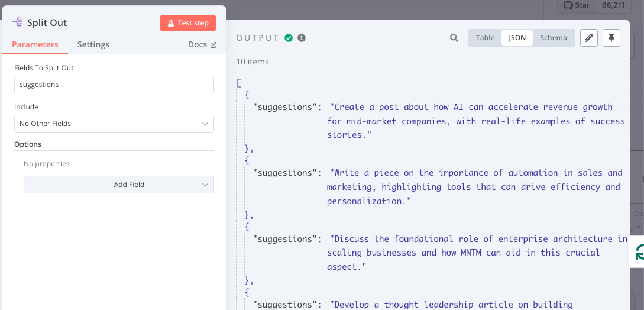Open the Parameters tab
Screen dimensions: 644x310
pyautogui.click(x=35, y=44)
